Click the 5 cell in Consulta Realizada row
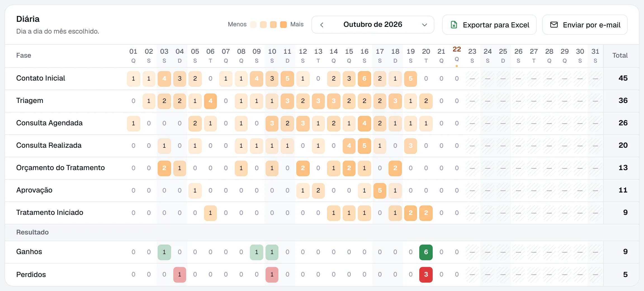The width and height of the screenshot is (644, 291). [364, 146]
